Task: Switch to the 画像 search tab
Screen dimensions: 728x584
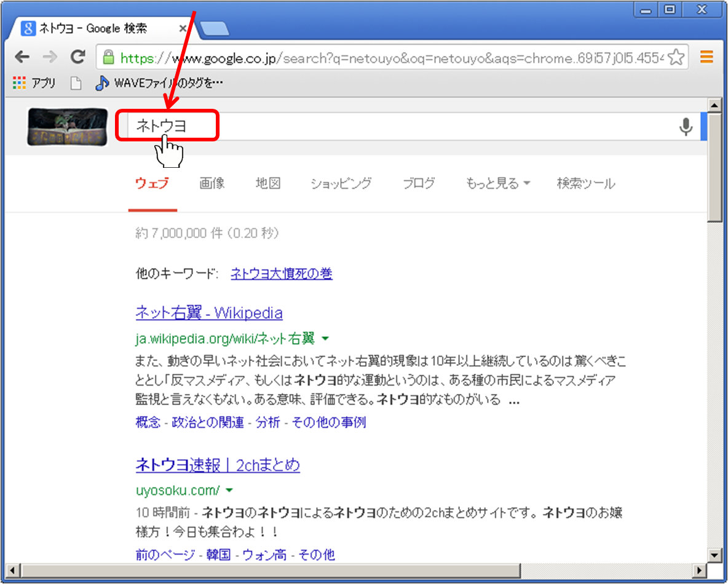Action: [x=212, y=183]
